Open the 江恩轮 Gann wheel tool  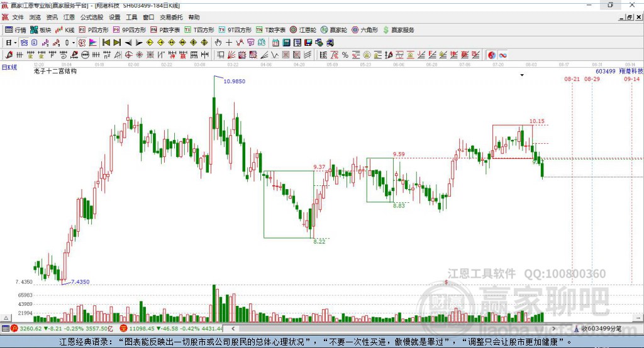click(303, 30)
